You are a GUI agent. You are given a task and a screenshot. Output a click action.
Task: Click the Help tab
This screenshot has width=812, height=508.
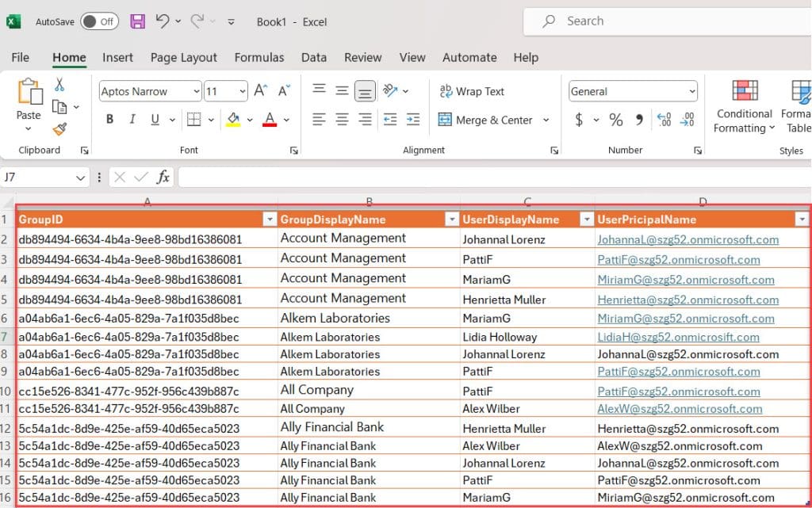pos(526,57)
